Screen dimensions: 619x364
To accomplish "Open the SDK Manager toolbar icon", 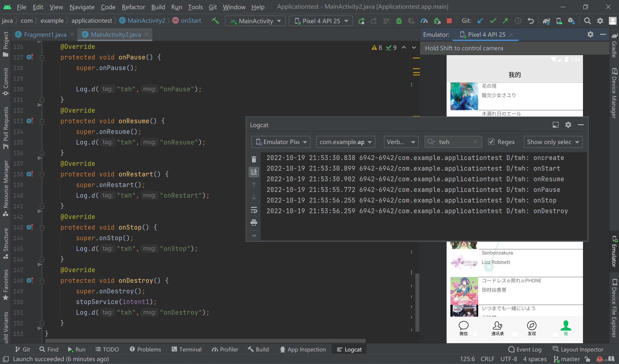I will point(571,21).
